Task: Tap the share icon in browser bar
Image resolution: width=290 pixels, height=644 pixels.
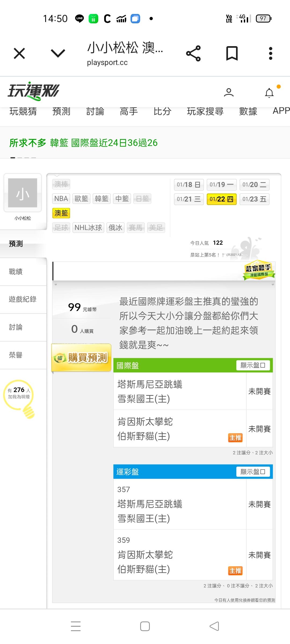Action: (193, 53)
